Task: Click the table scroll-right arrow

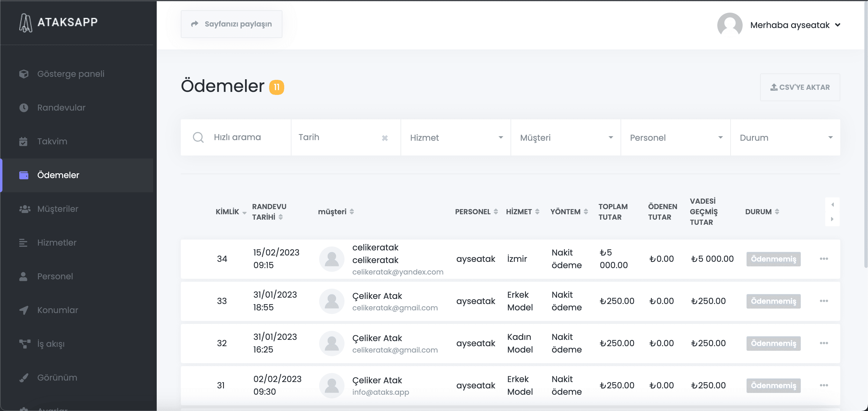Action: (x=832, y=219)
